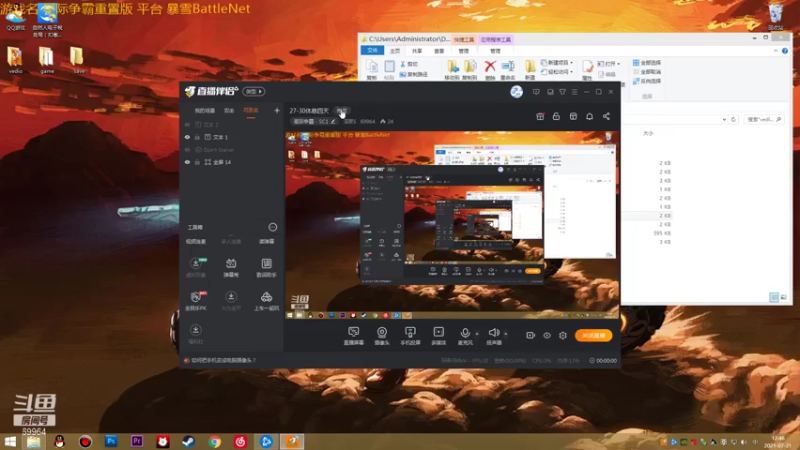Image resolution: width=800 pixels, height=450 pixels.
Task: Open 全民乐PK tool with hot badge
Action: [196, 301]
